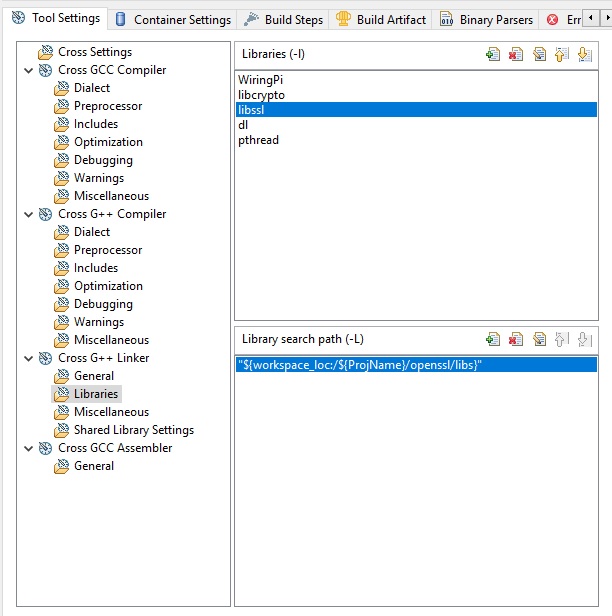Image resolution: width=612 pixels, height=616 pixels.
Task: Select Dialect under Cross GCC Compiler
Action: tap(92, 88)
